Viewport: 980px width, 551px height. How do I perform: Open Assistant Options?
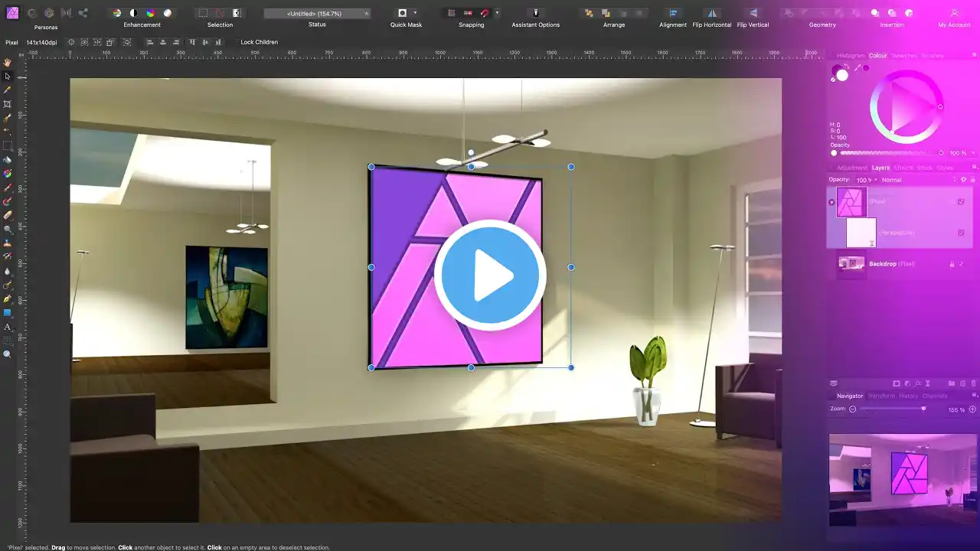coord(536,13)
